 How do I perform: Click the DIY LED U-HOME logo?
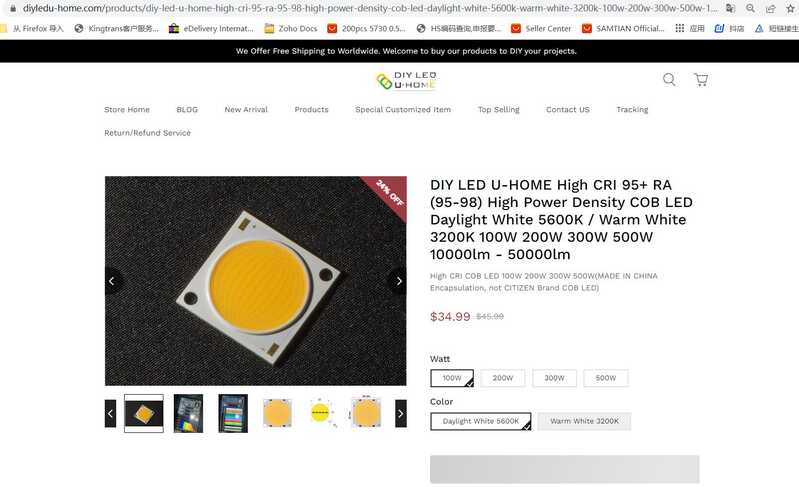pos(406,80)
